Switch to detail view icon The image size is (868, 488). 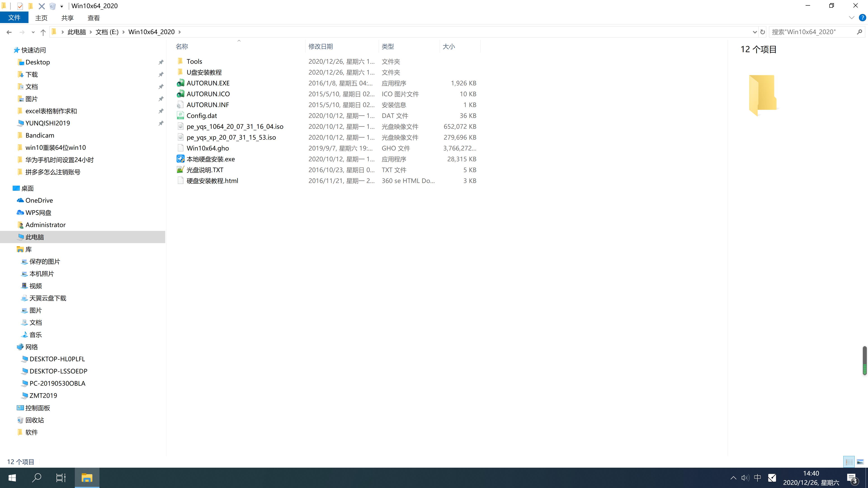tap(849, 462)
